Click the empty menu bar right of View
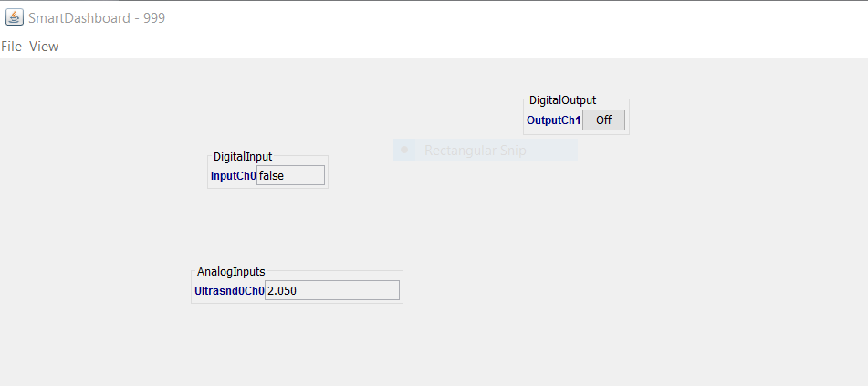868x386 pixels. [456, 47]
